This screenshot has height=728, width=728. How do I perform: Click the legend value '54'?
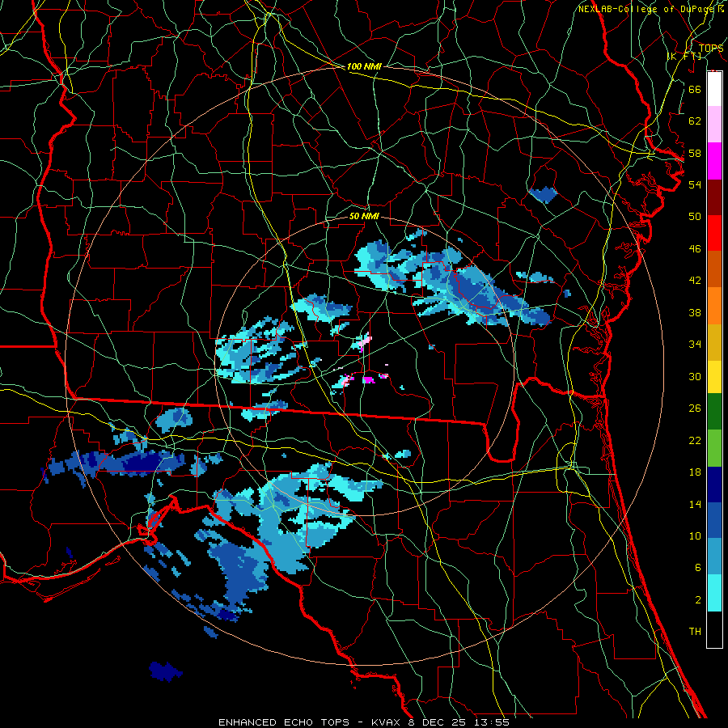pos(695,184)
